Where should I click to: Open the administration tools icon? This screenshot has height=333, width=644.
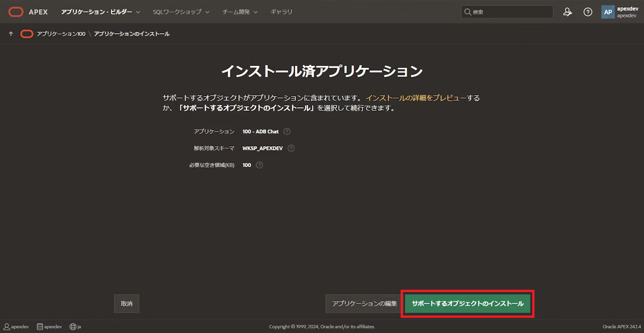coord(567,11)
